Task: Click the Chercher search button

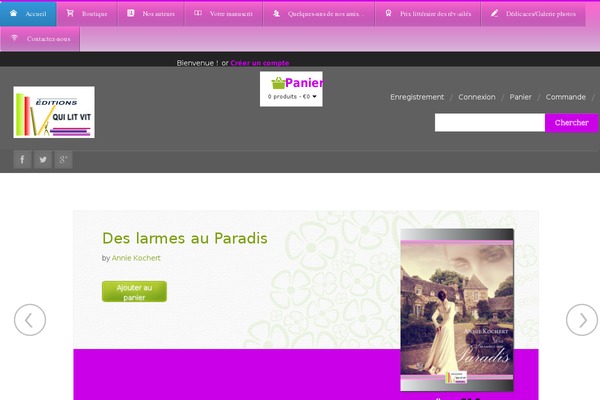Action: click(571, 122)
